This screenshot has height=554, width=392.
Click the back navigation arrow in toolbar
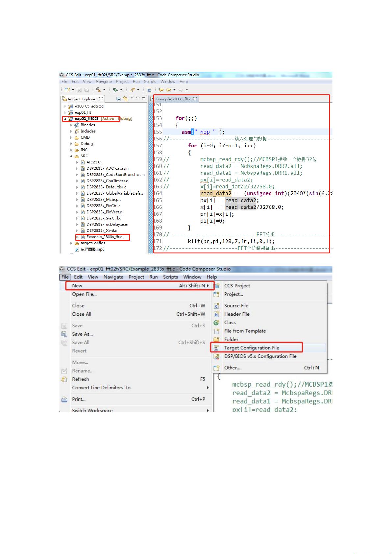pyautogui.click(x=168, y=90)
